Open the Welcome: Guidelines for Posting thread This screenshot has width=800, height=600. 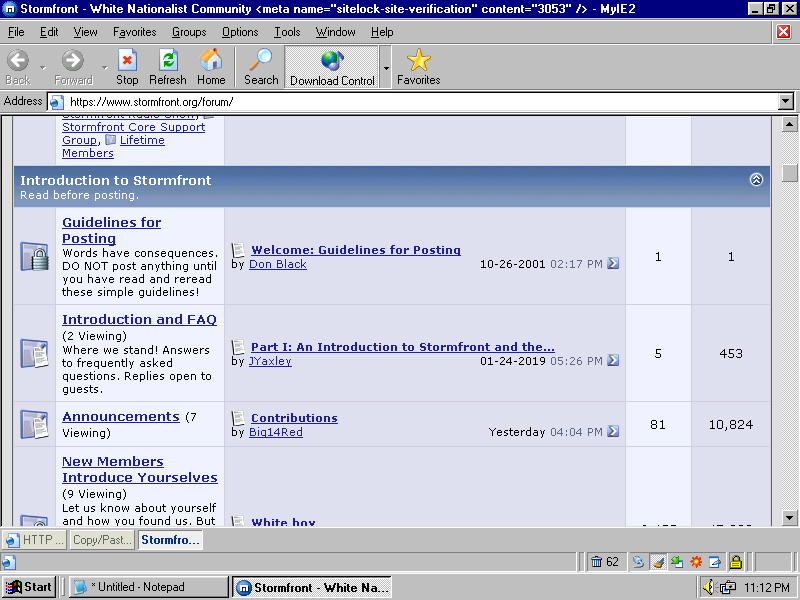356,250
